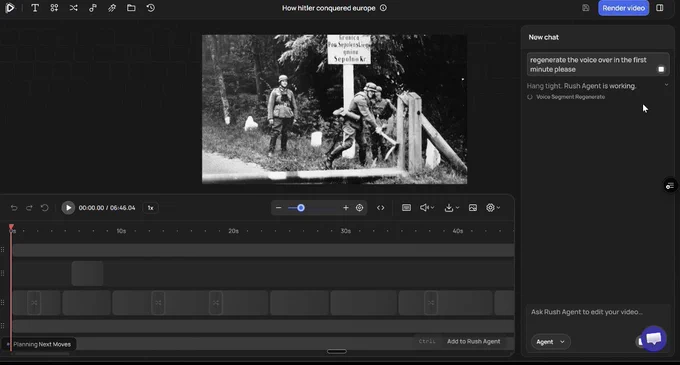Click the Add to Rush Agent button
The width and height of the screenshot is (680, 365).
click(x=473, y=342)
